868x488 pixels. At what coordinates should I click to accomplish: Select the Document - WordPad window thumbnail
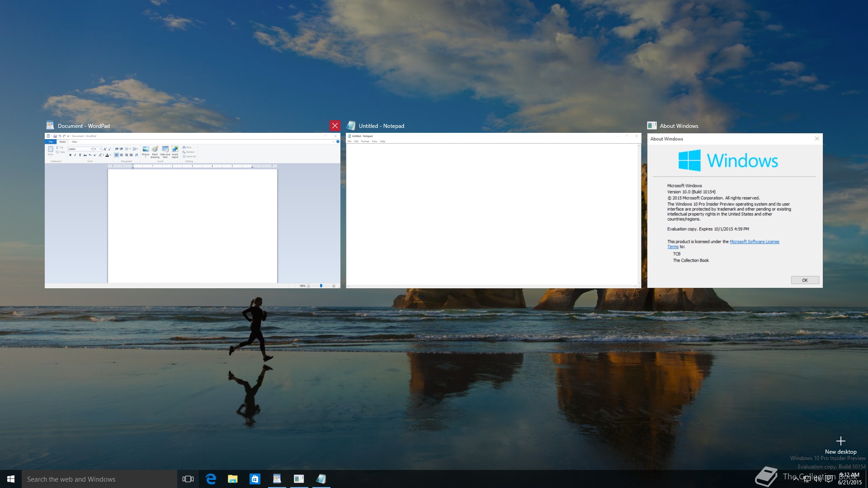click(192, 211)
